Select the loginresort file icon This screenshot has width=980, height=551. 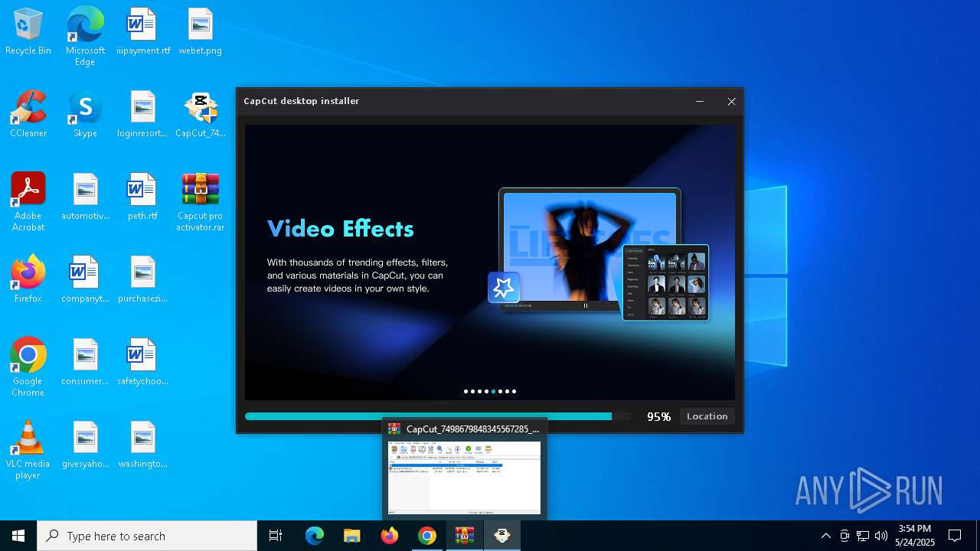pyautogui.click(x=143, y=114)
